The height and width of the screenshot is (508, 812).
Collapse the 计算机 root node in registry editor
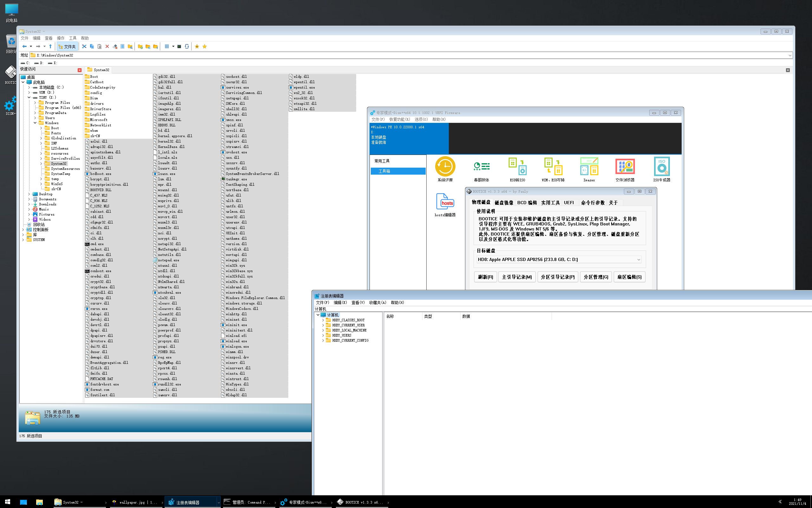318,315
